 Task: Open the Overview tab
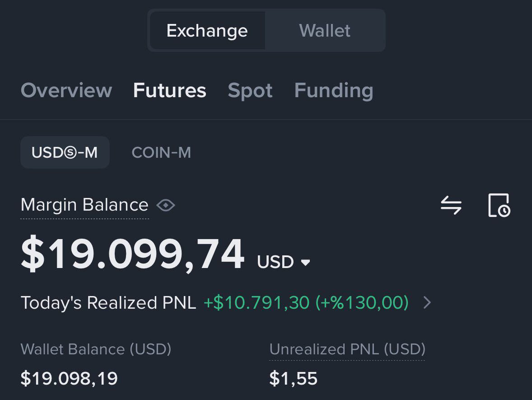pos(66,90)
